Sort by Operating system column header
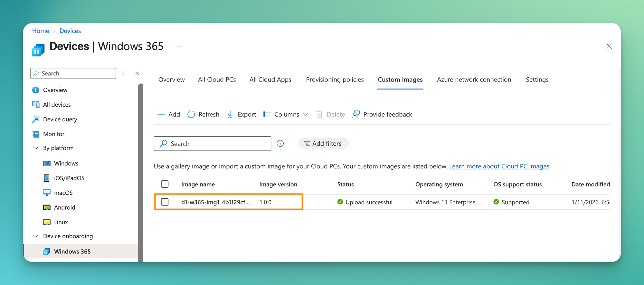Screen dimensions: 644x285 point(439,184)
